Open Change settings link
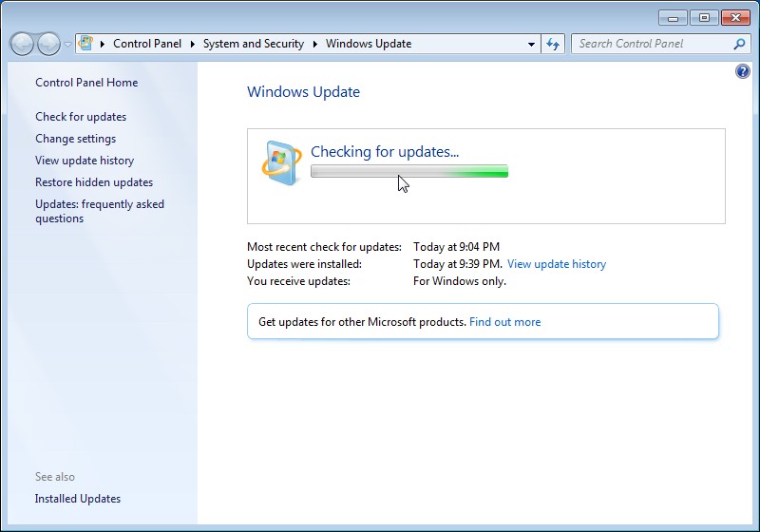 click(x=76, y=139)
